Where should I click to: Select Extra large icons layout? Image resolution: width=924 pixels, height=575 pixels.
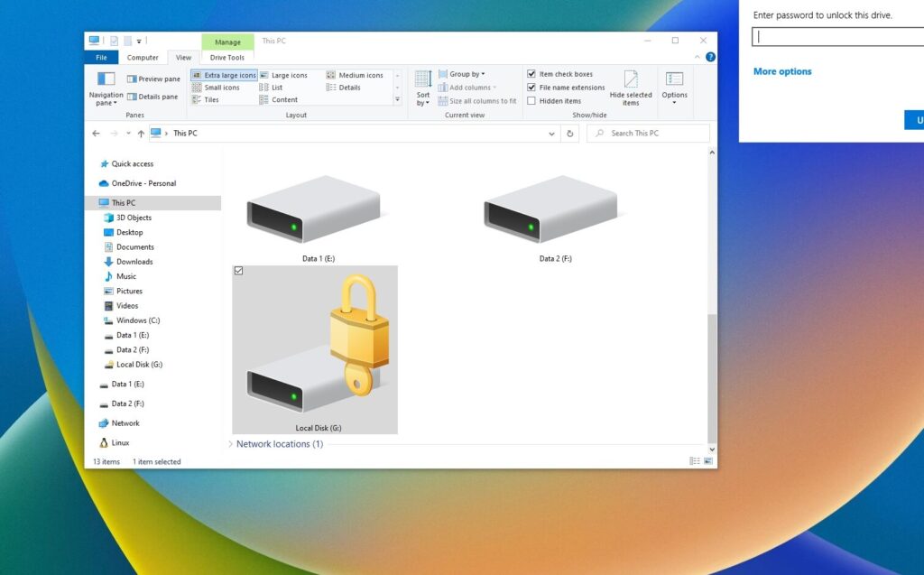224,76
